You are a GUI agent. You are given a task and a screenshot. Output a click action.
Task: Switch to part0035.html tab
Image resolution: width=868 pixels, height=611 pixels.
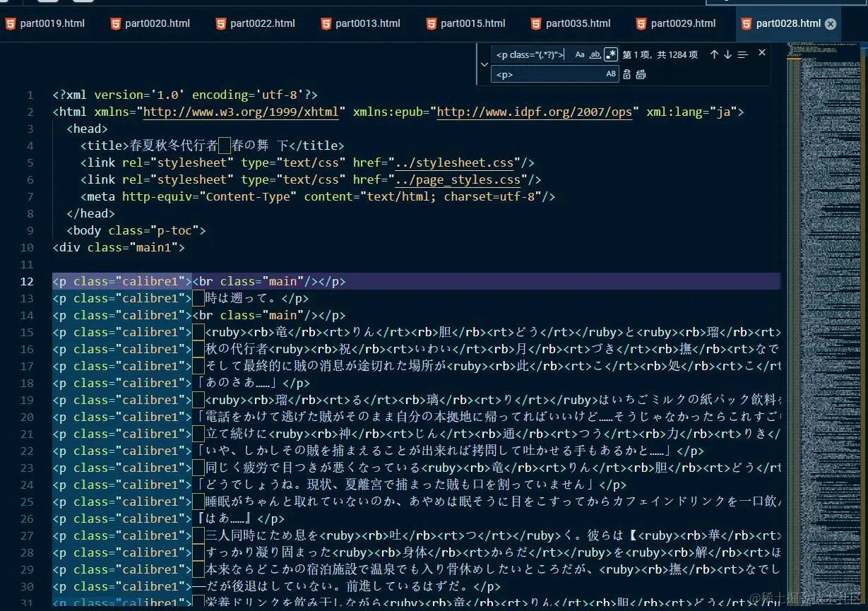click(578, 23)
